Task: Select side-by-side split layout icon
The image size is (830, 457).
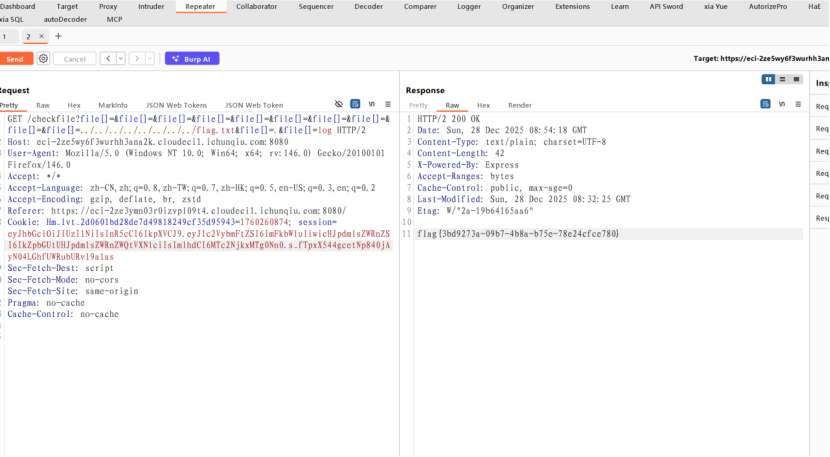Action: pyautogui.click(x=768, y=79)
